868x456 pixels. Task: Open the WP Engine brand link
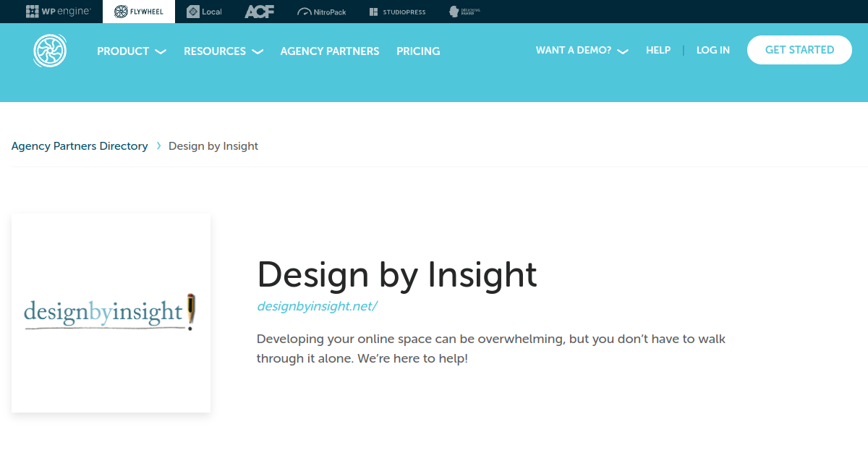[59, 12]
